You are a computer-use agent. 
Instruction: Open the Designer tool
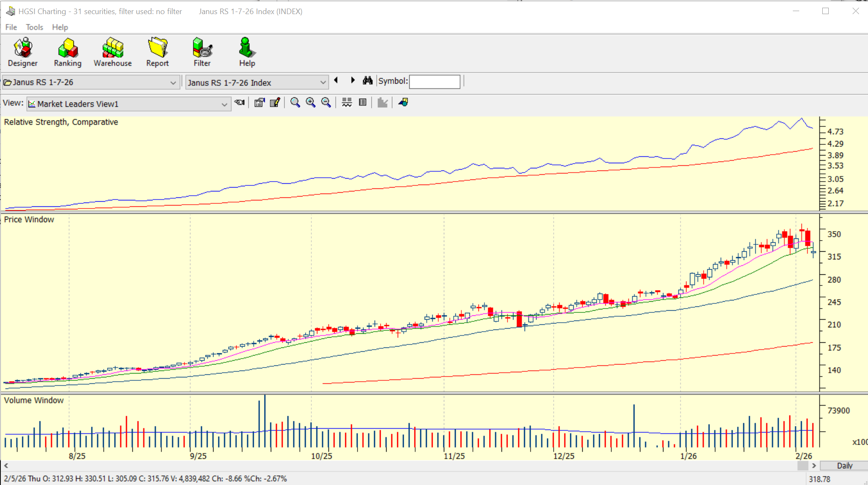pyautogui.click(x=23, y=52)
